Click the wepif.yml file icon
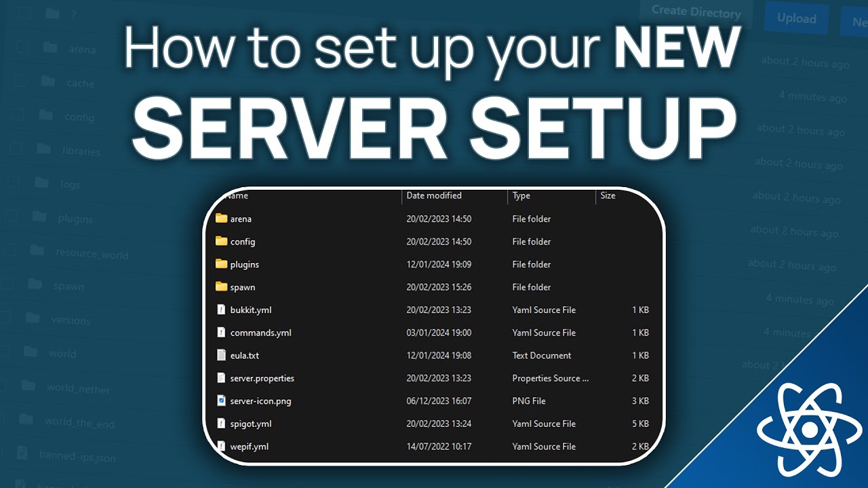 click(221, 446)
